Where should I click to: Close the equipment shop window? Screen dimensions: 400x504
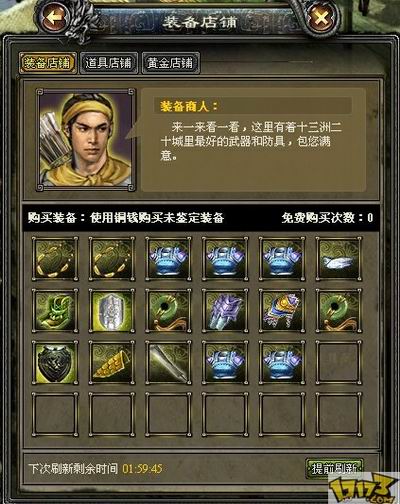coord(320,18)
